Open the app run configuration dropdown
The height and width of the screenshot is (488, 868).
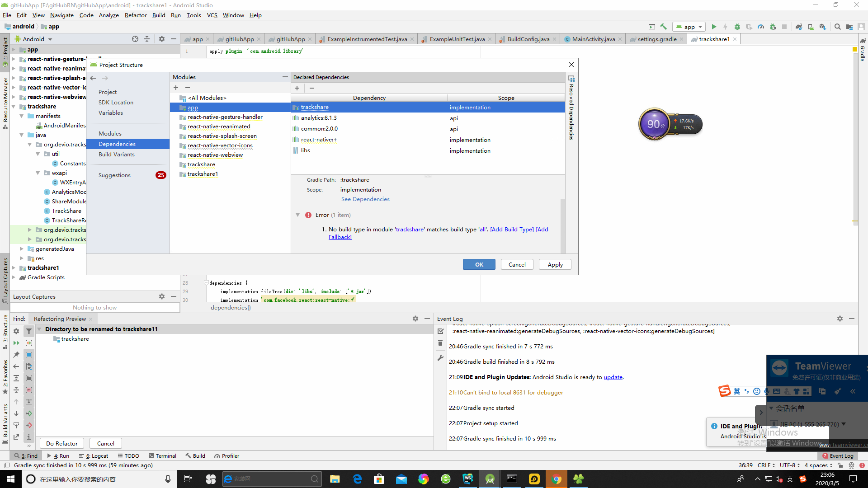click(x=689, y=27)
